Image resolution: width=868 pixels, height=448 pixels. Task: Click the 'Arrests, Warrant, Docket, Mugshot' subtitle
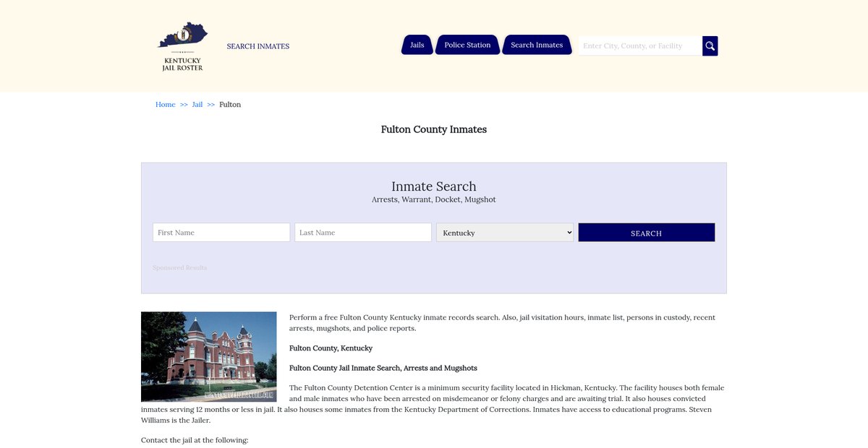coord(434,199)
